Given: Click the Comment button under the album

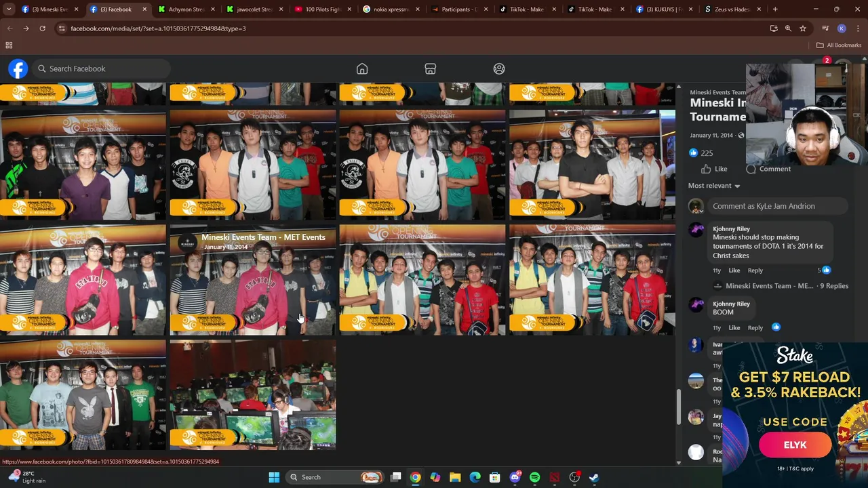Looking at the screenshot, I should point(768,169).
